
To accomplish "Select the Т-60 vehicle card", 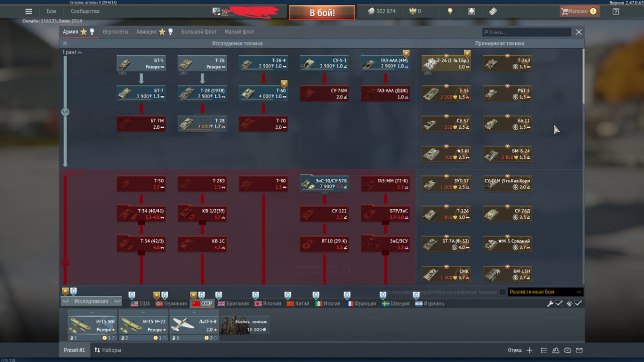I will (264, 93).
